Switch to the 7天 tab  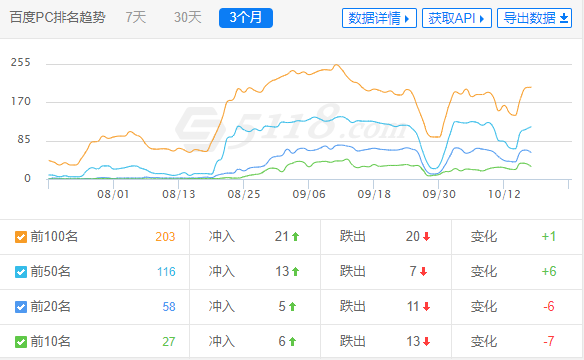coord(136,17)
